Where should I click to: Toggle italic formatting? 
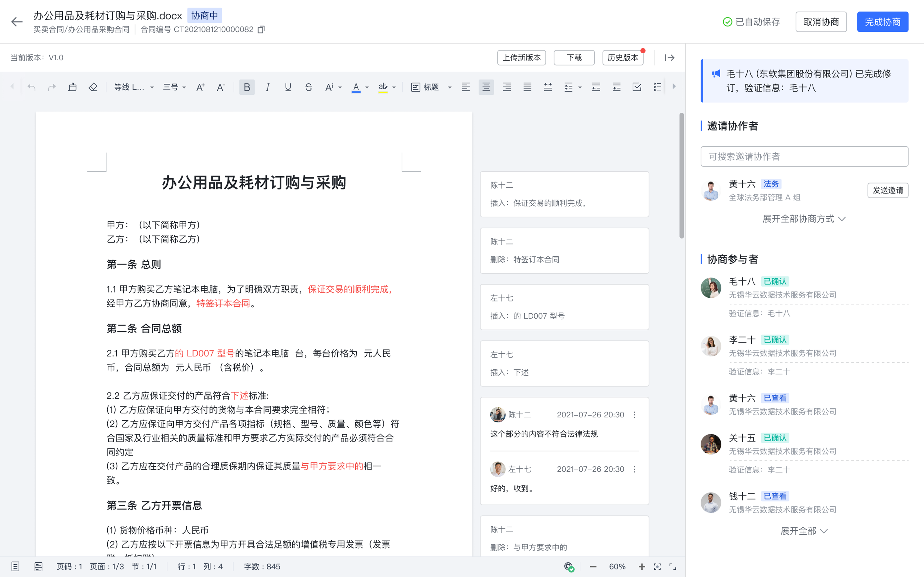coord(267,87)
